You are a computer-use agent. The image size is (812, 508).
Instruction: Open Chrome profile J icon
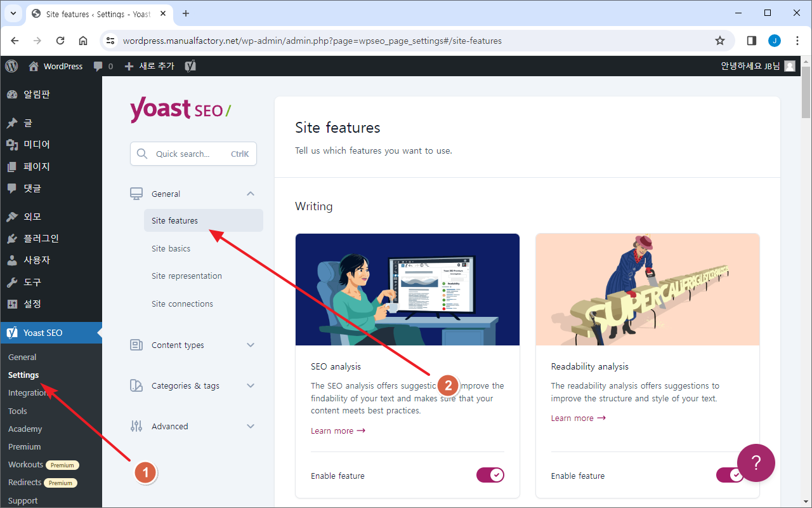point(775,41)
